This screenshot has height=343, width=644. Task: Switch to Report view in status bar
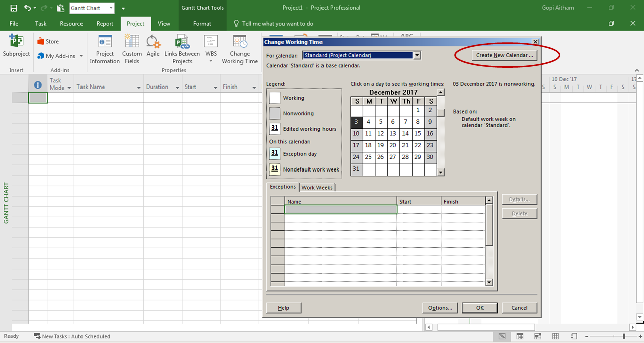click(x=574, y=336)
